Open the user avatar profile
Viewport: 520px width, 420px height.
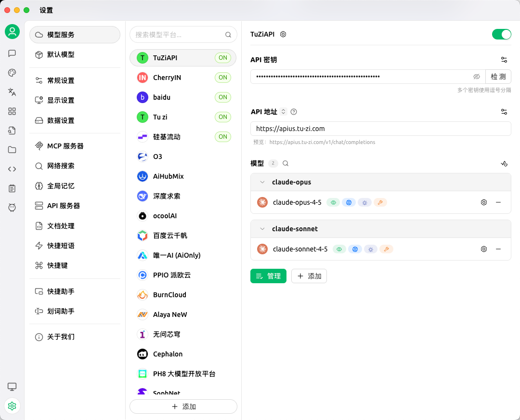click(12, 31)
